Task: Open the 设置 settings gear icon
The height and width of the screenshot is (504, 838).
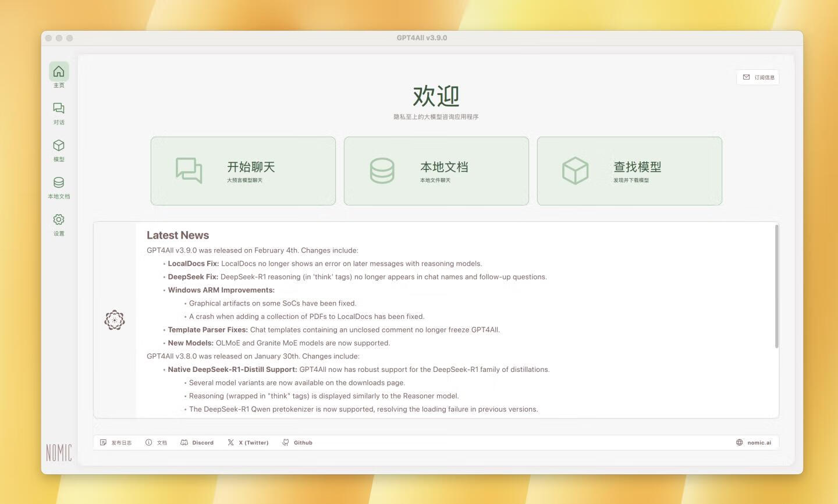Action: click(x=59, y=219)
